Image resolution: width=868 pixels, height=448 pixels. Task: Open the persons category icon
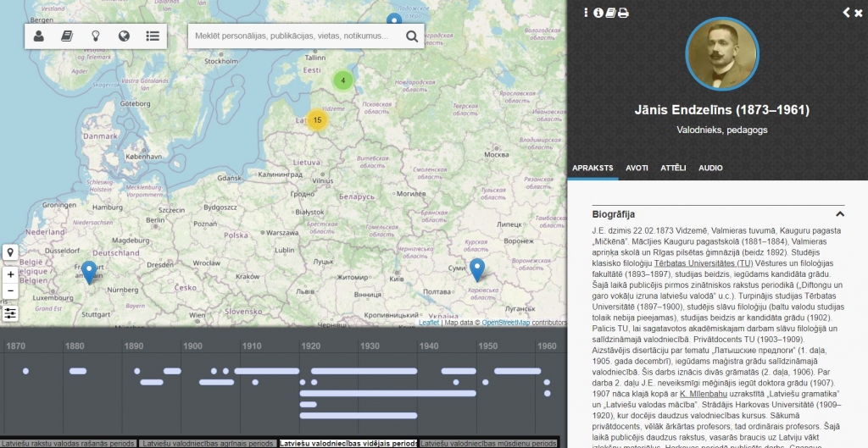pos(39,36)
